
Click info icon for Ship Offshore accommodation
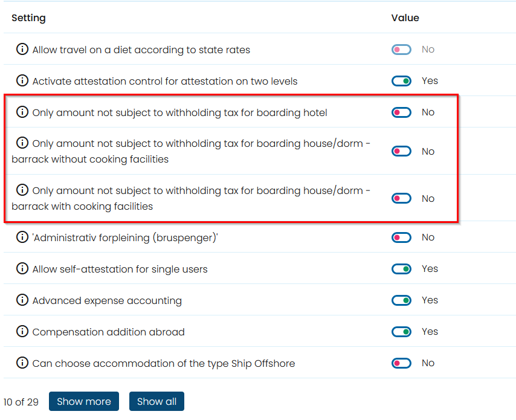22,363
